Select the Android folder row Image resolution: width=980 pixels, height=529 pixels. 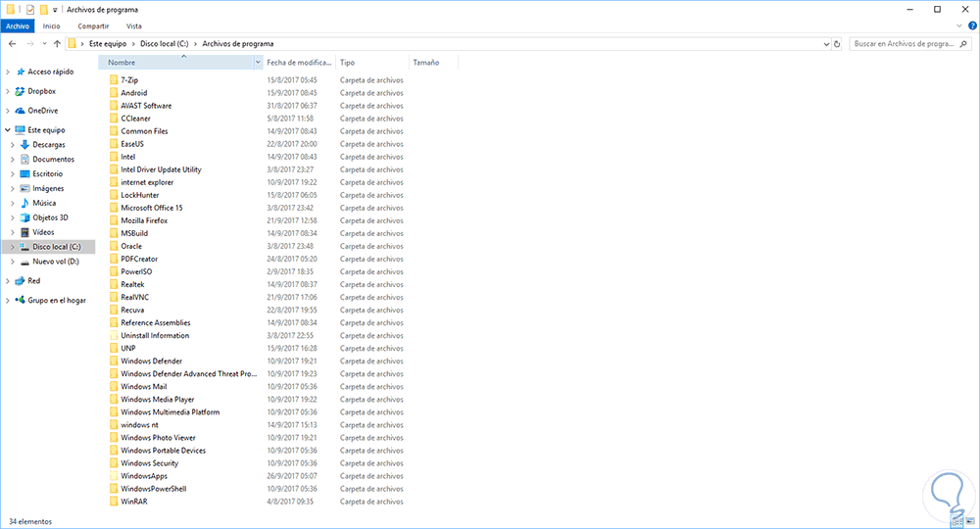pyautogui.click(x=256, y=93)
